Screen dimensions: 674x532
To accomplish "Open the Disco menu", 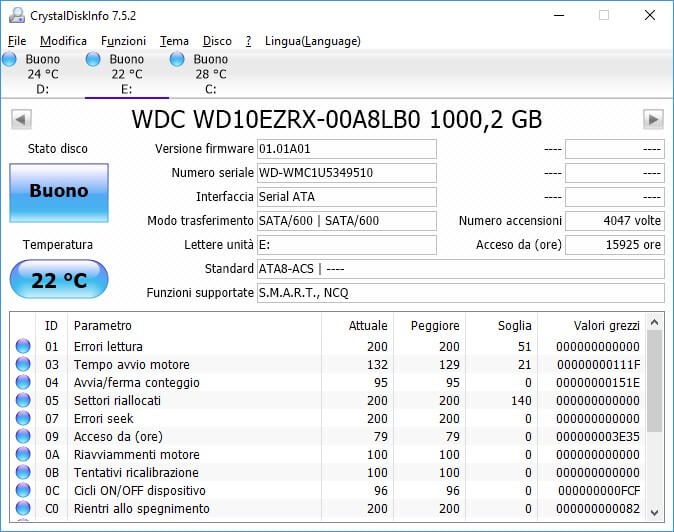I will coord(217,41).
